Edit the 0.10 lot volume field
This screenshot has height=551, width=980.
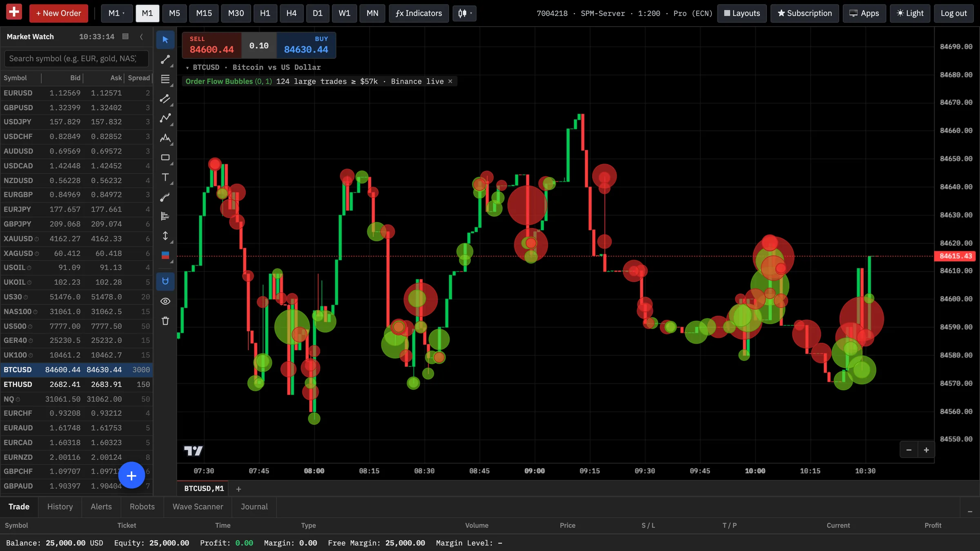pos(259,45)
